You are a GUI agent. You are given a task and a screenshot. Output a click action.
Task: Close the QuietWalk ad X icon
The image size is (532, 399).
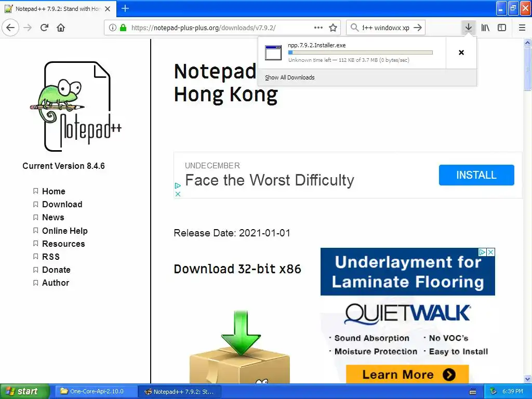490,252
